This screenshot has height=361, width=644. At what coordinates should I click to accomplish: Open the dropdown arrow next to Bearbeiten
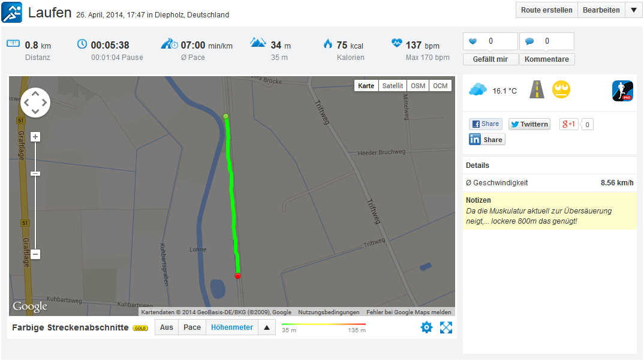pyautogui.click(x=634, y=10)
